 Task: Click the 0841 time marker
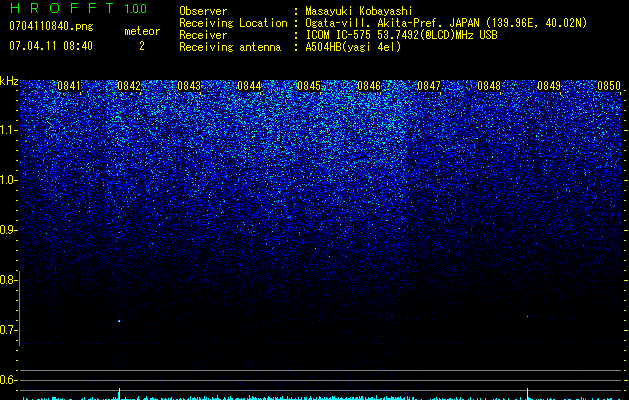[69, 86]
